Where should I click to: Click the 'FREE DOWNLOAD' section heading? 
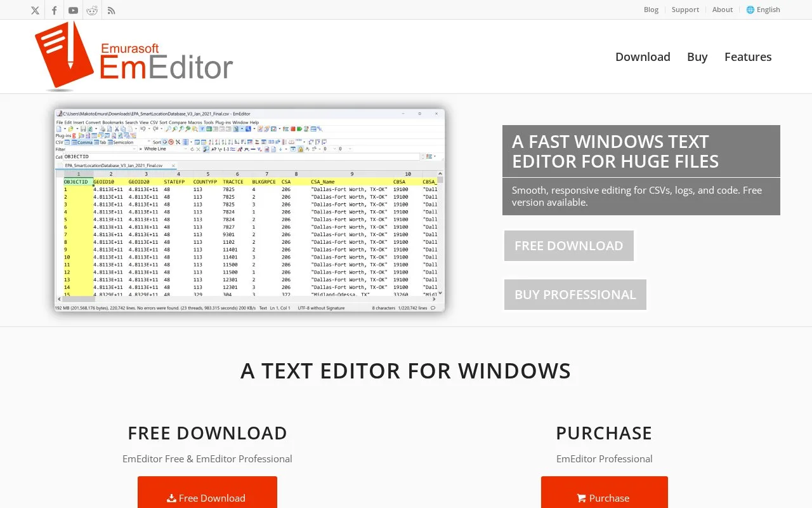(x=207, y=433)
